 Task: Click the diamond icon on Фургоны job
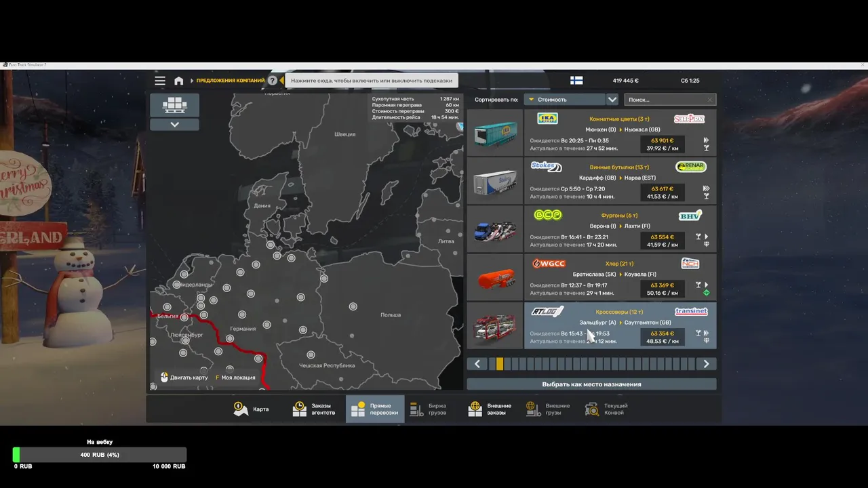coord(706,245)
